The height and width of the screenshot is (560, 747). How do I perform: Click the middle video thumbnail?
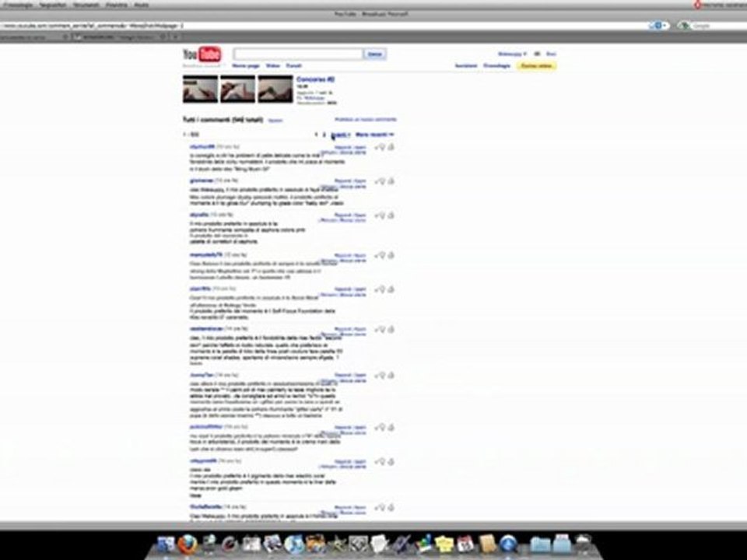pos(238,89)
